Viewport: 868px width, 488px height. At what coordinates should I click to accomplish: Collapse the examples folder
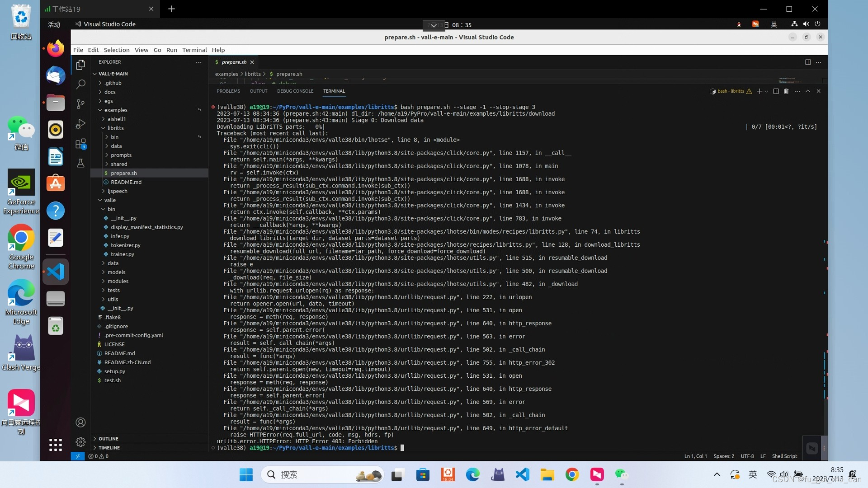(149, 110)
